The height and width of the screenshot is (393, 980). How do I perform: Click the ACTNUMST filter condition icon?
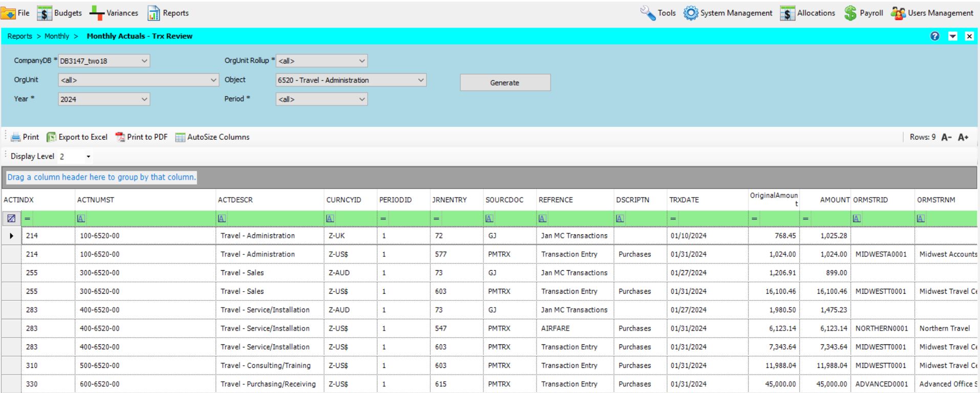point(81,219)
